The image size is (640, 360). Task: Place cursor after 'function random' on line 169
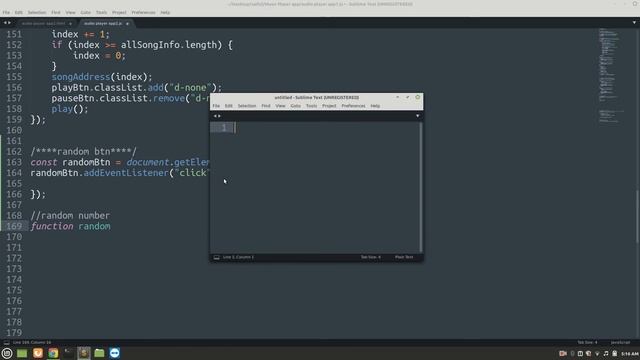111,227
